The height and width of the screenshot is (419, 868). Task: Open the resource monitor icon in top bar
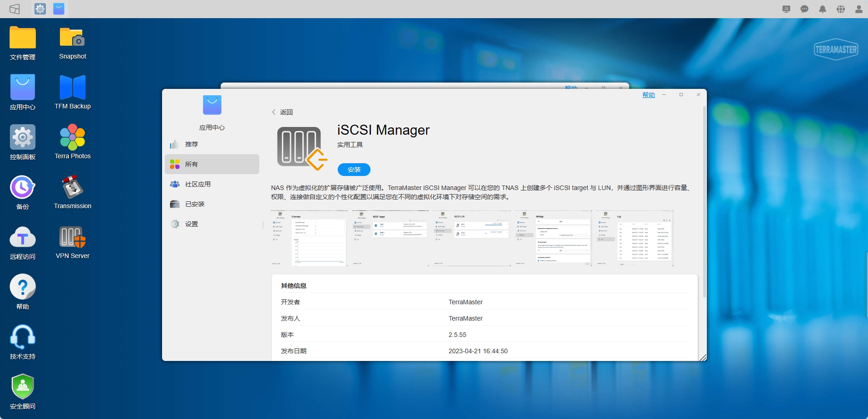(787, 9)
